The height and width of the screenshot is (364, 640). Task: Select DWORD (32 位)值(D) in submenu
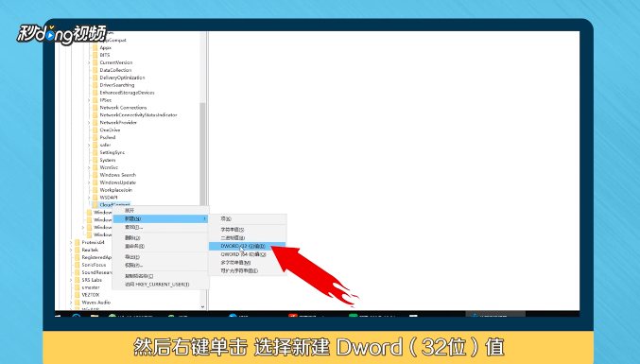(x=248, y=246)
